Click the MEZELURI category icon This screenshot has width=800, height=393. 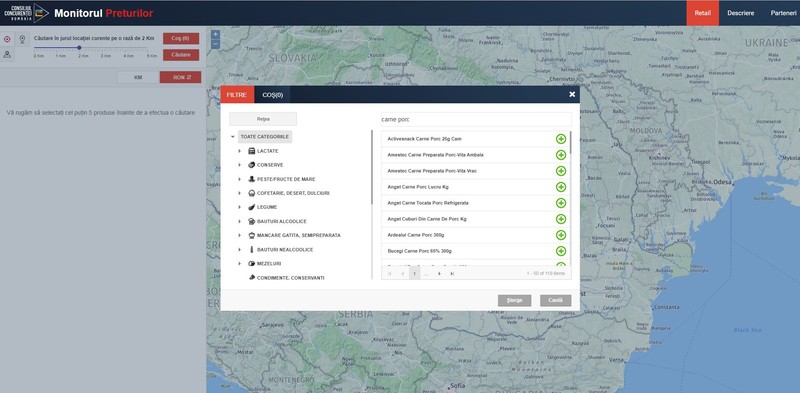click(x=251, y=264)
